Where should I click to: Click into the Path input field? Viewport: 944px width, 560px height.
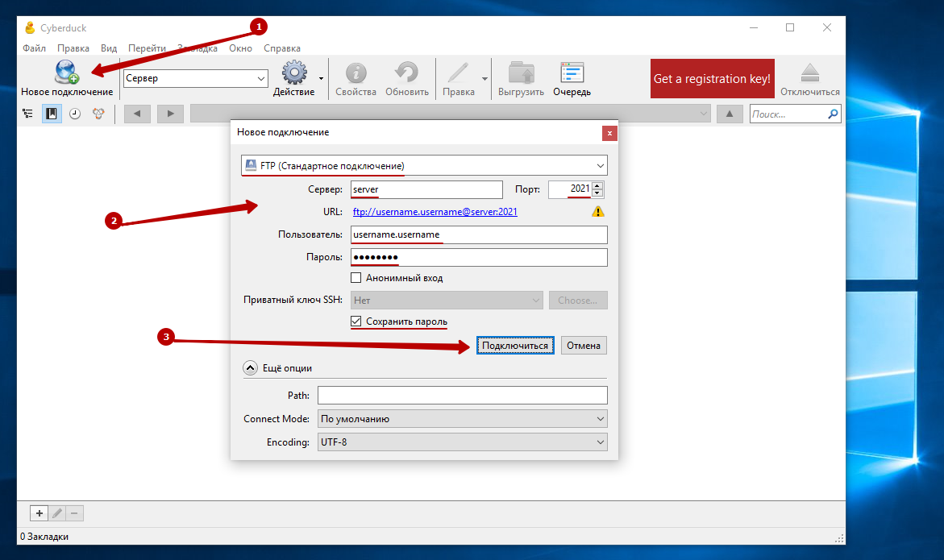462,396
